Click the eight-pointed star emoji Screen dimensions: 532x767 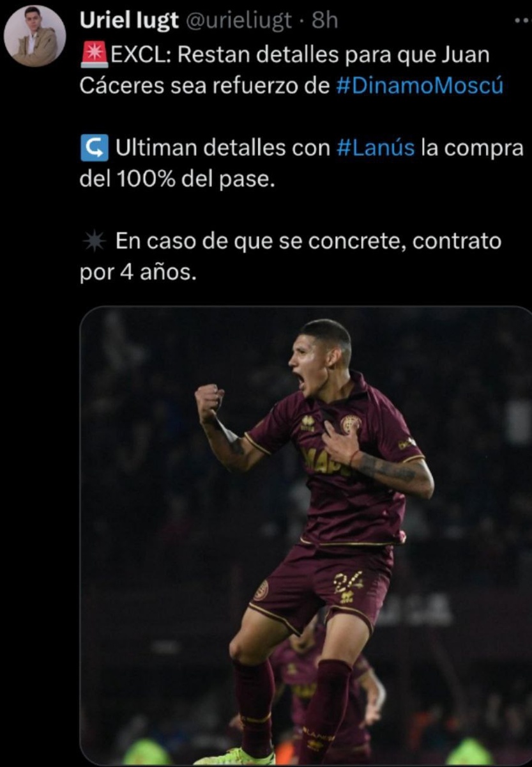coord(95,242)
